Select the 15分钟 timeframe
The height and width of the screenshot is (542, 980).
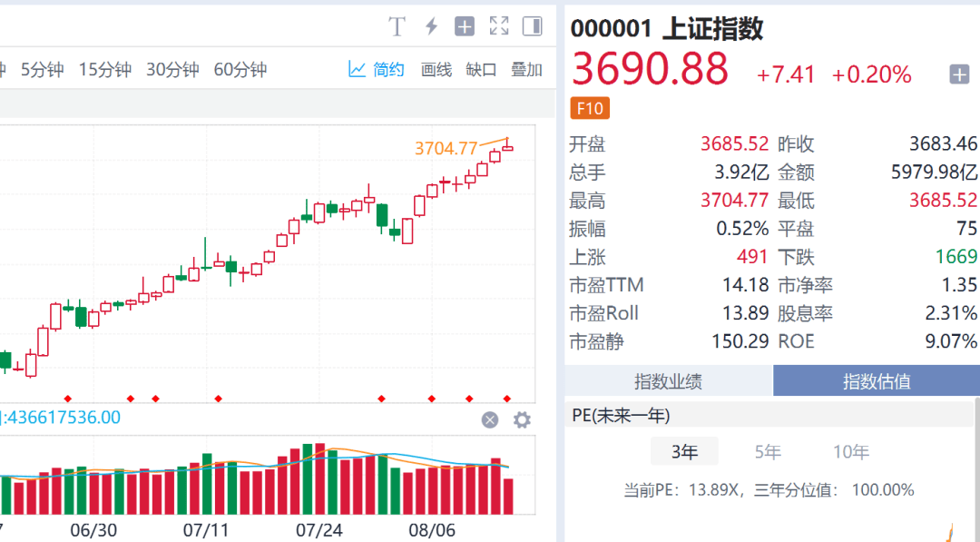point(105,69)
